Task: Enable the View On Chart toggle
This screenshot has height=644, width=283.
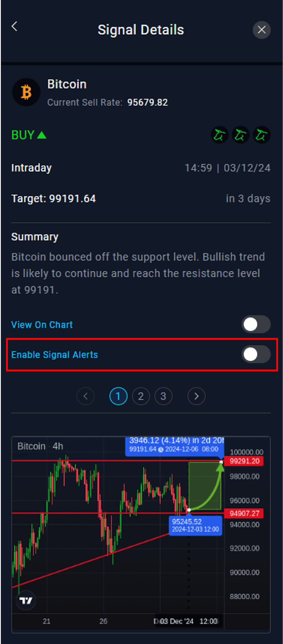Action: pos(256,324)
